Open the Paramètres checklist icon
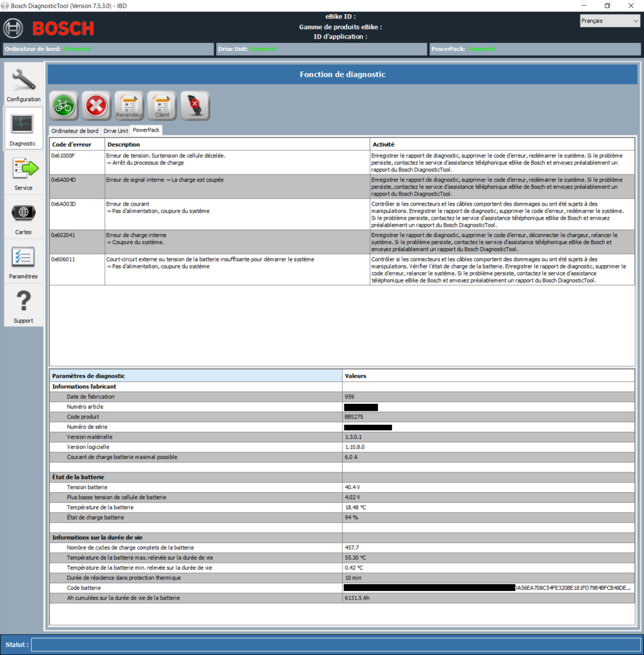644x655 pixels. (x=23, y=257)
